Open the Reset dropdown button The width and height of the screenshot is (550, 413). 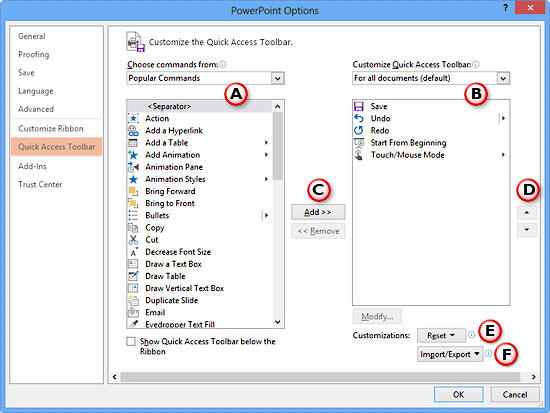tap(441, 335)
